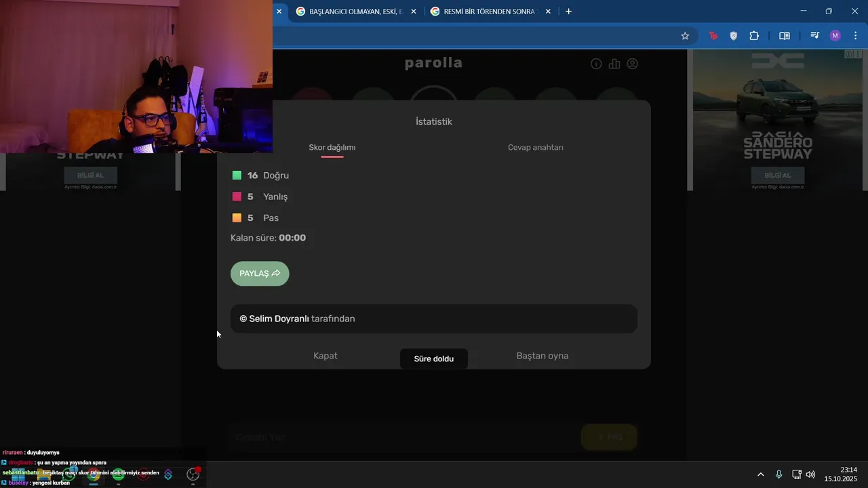Open WhatsApp from the taskbar
868x488 pixels.
(68, 475)
